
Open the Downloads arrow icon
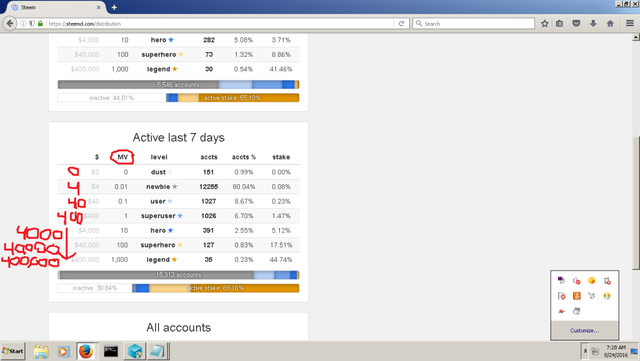tap(593, 24)
